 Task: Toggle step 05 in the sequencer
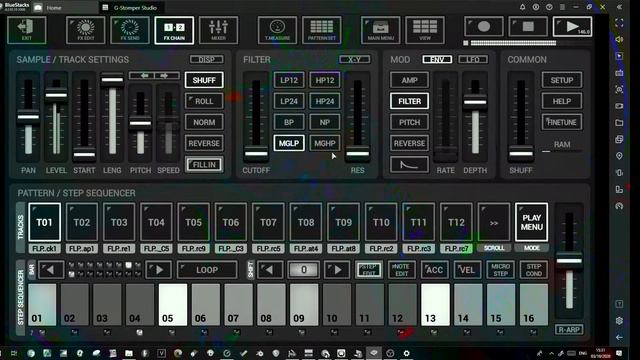(x=173, y=305)
